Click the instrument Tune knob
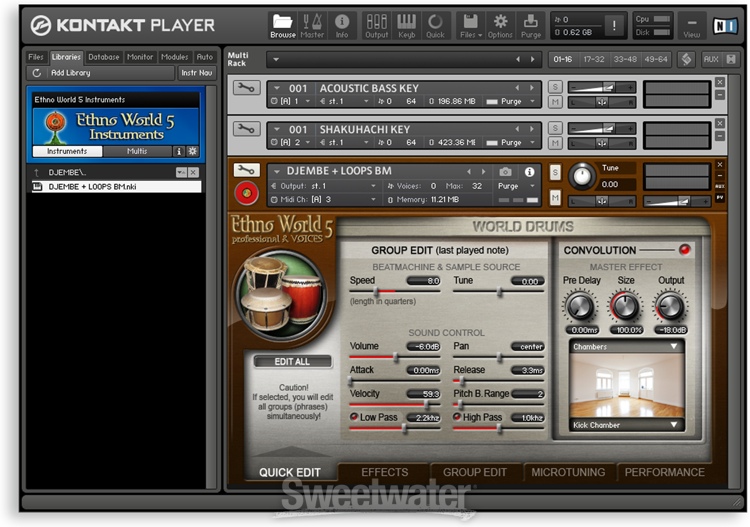Screen dimensions: 750x527 (x=582, y=176)
